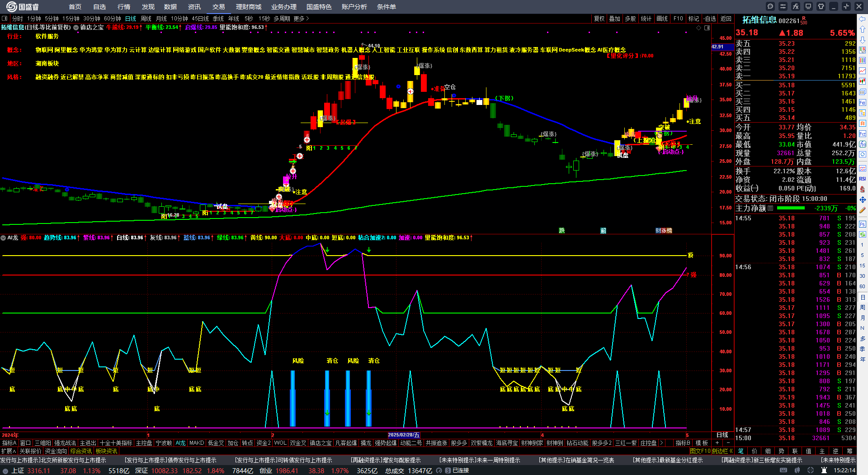Screen dimensions: 868x475
Task: Click the F12 icon in right sidebar
Action: pos(863,134)
